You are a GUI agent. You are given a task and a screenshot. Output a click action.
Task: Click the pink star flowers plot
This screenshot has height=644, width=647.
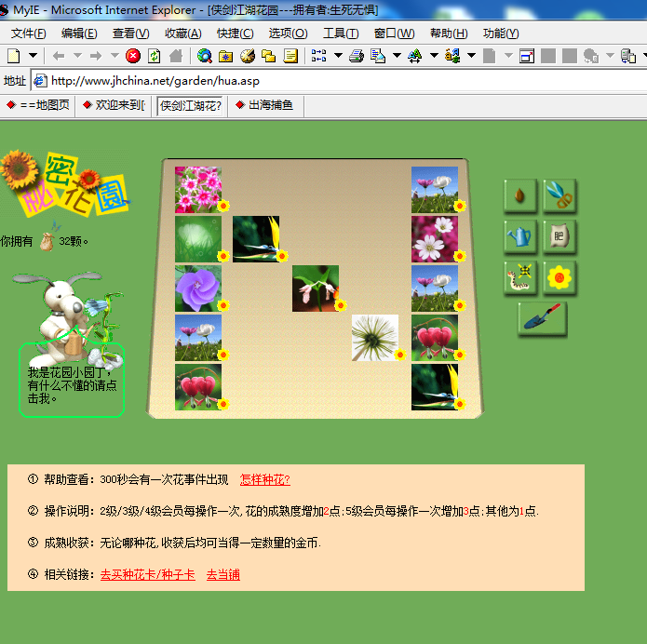(x=198, y=189)
